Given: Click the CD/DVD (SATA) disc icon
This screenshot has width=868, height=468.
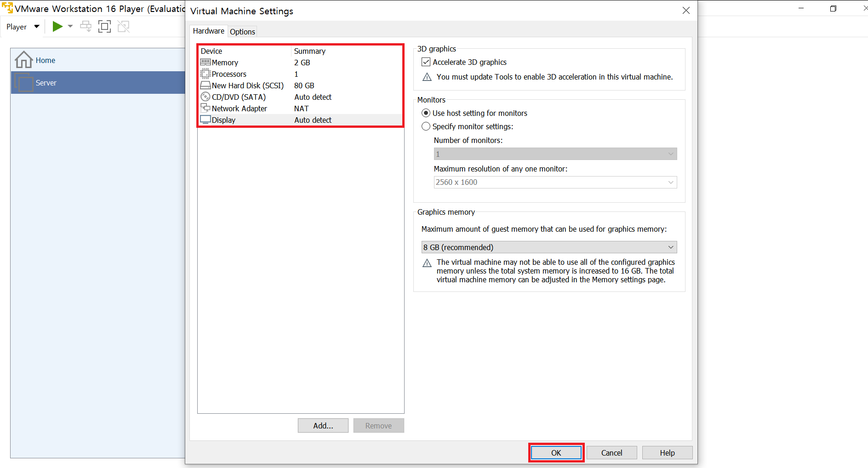Looking at the screenshot, I should tap(206, 97).
